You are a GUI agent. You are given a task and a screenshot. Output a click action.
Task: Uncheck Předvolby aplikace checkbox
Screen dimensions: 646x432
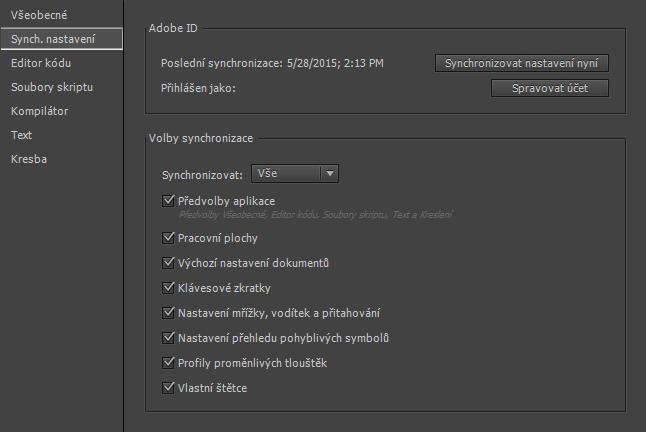(x=168, y=201)
